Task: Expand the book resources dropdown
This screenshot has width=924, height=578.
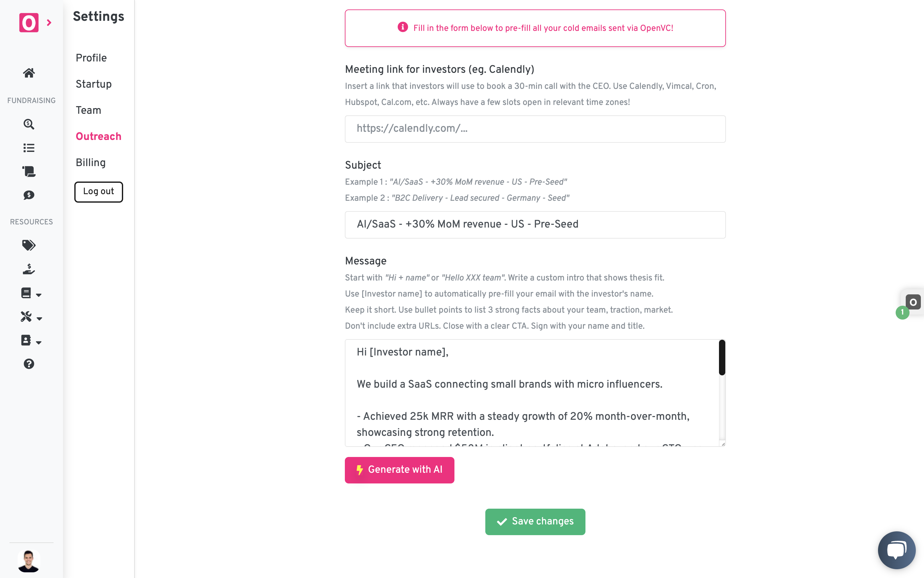Action: (x=31, y=294)
